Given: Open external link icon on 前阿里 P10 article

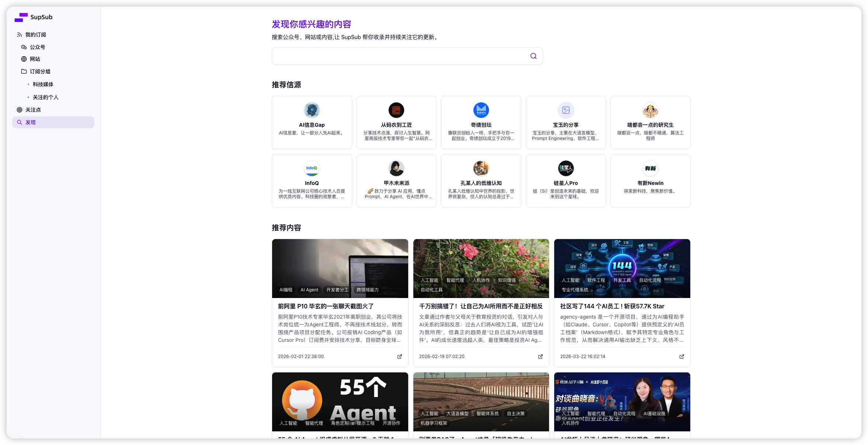Looking at the screenshot, I should point(399,357).
